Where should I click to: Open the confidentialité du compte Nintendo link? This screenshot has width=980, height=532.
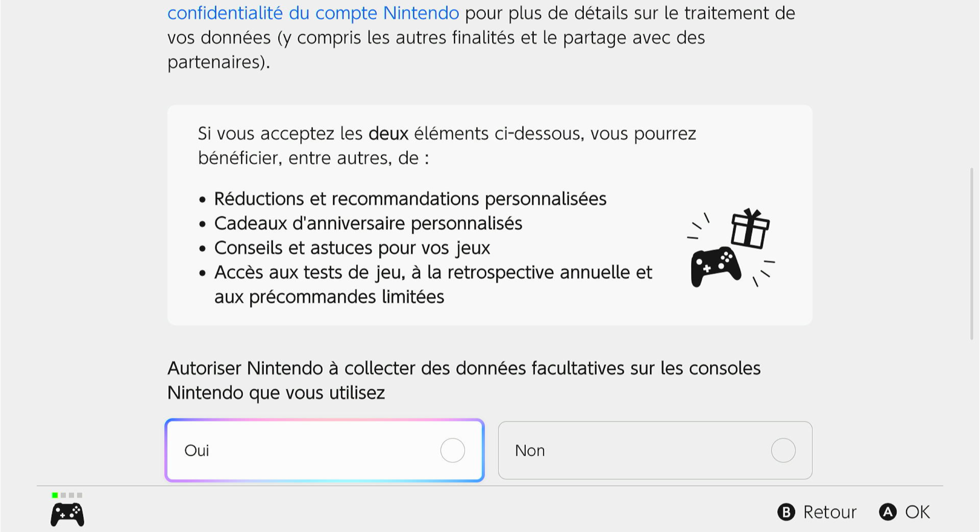click(313, 14)
